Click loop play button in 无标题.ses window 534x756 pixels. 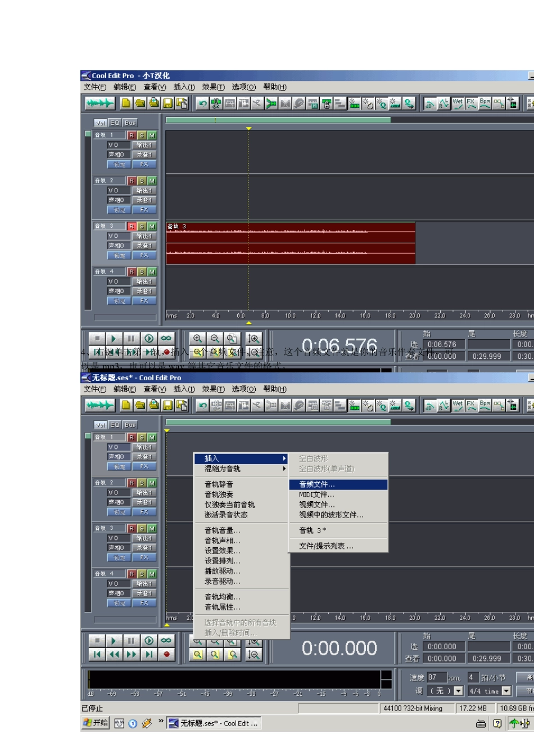click(166, 640)
